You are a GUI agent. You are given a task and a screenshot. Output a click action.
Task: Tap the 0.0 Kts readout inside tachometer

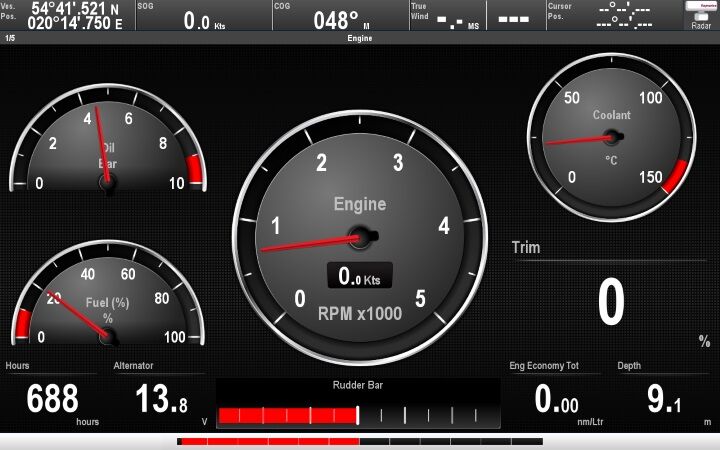point(360,276)
